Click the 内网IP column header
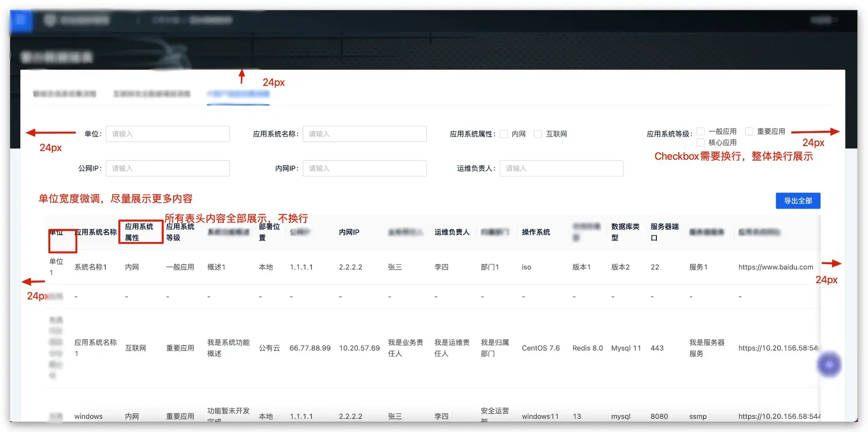The width and height of the screenshot is (868, 432). (349, 232)
